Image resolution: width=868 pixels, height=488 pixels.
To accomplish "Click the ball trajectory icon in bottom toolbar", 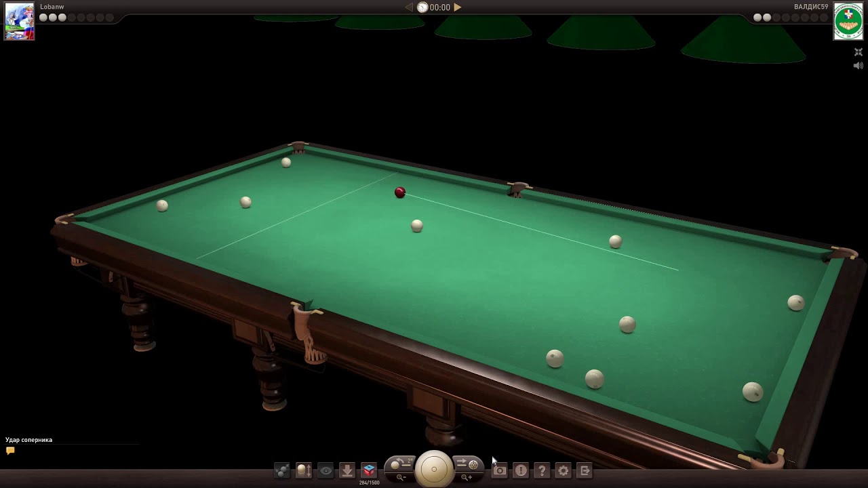I will click(282, 470).
